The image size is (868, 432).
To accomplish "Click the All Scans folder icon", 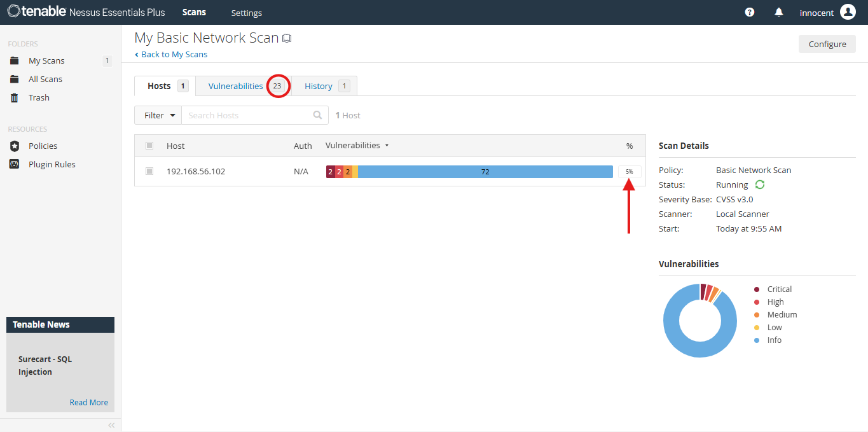I will 14,80.
